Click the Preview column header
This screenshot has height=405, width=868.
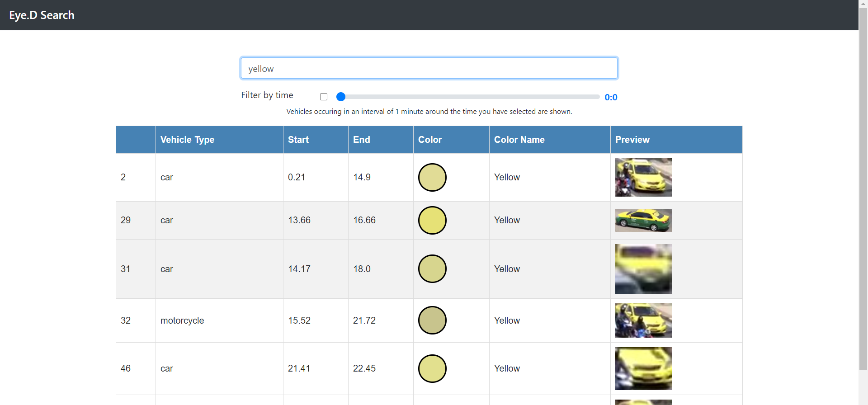pyautogui.click(x=676, y=140)
